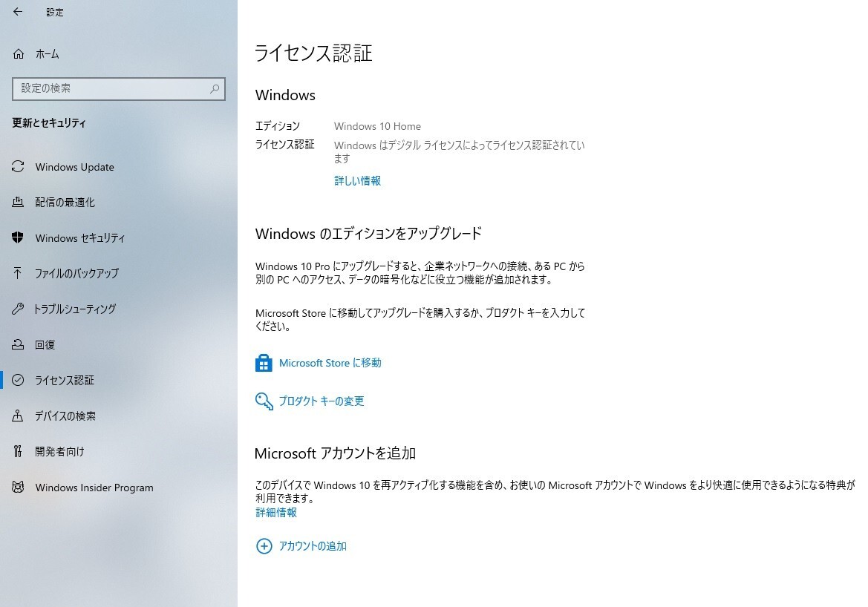Click the Microsoft Store に移動 link
Screen dimensions: 868x607
pos(330,363)
